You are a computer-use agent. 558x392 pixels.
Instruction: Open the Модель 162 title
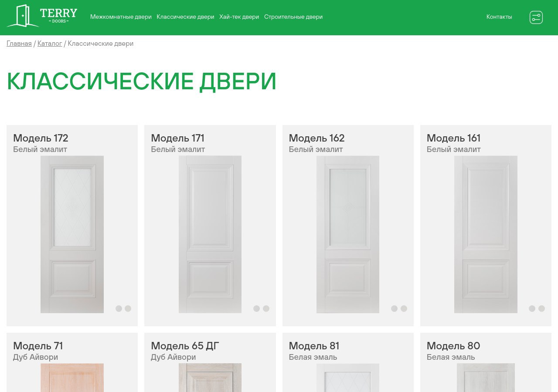[x=316, y=138]
